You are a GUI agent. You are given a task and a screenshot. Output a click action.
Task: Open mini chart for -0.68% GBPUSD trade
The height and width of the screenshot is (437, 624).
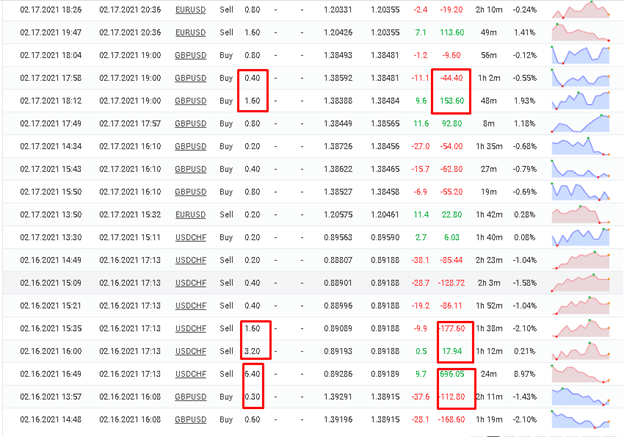[x=581, y=146]
